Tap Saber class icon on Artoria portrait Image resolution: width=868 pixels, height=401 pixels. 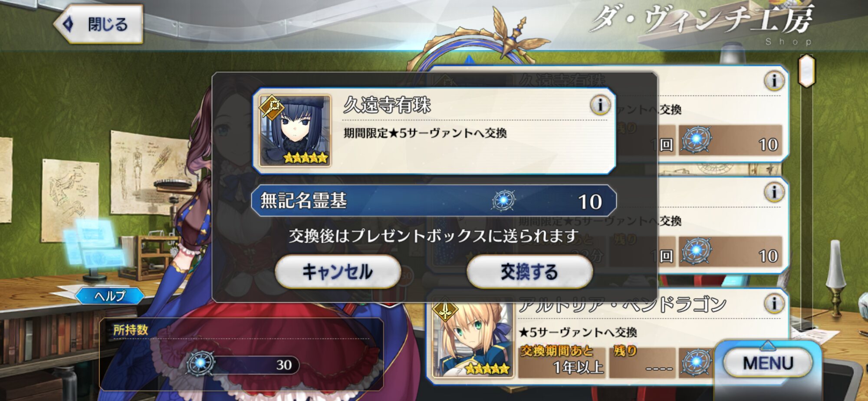point(445,309)
